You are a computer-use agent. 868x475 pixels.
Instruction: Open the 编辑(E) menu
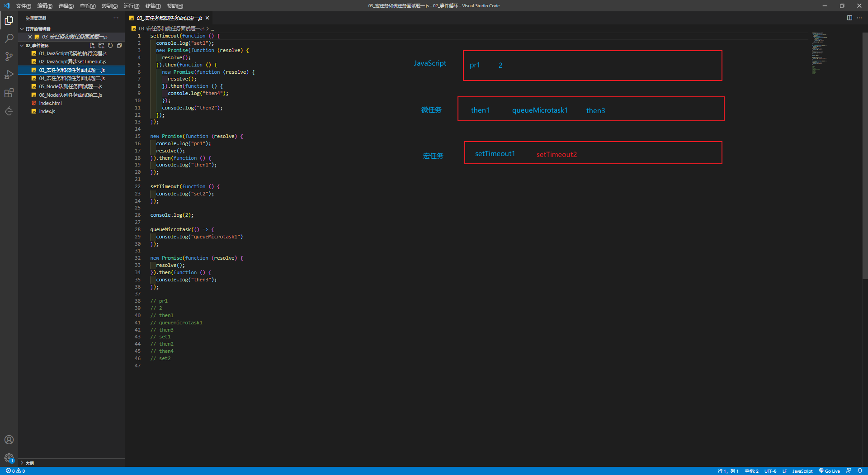pos(45,6)
